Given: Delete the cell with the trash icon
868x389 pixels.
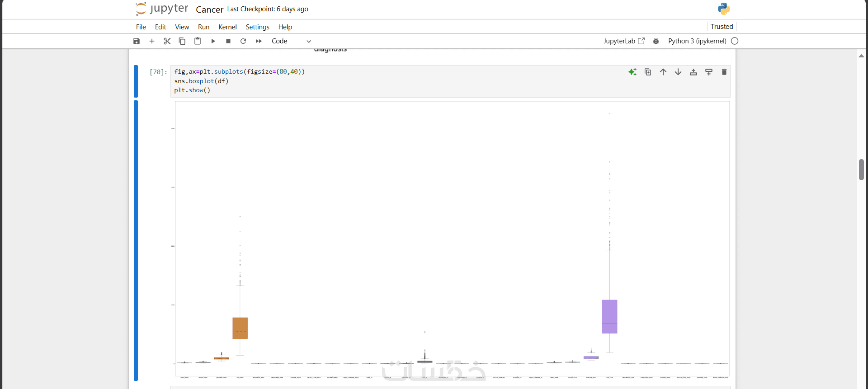Looking at the screenshot, I should coord(724,72).
